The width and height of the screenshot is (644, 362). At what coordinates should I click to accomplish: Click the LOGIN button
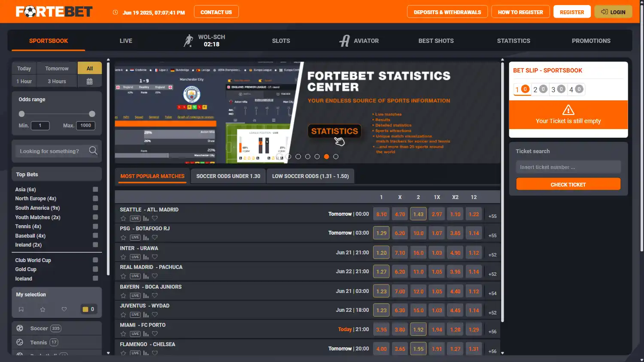tap(613, 12)
